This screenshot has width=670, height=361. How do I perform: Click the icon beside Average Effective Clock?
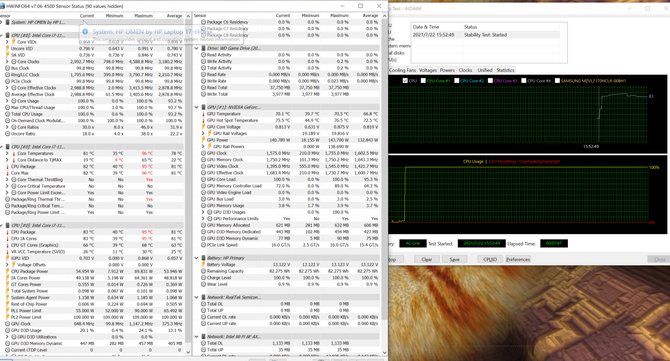pyautogui.click(x=7, y=94)
